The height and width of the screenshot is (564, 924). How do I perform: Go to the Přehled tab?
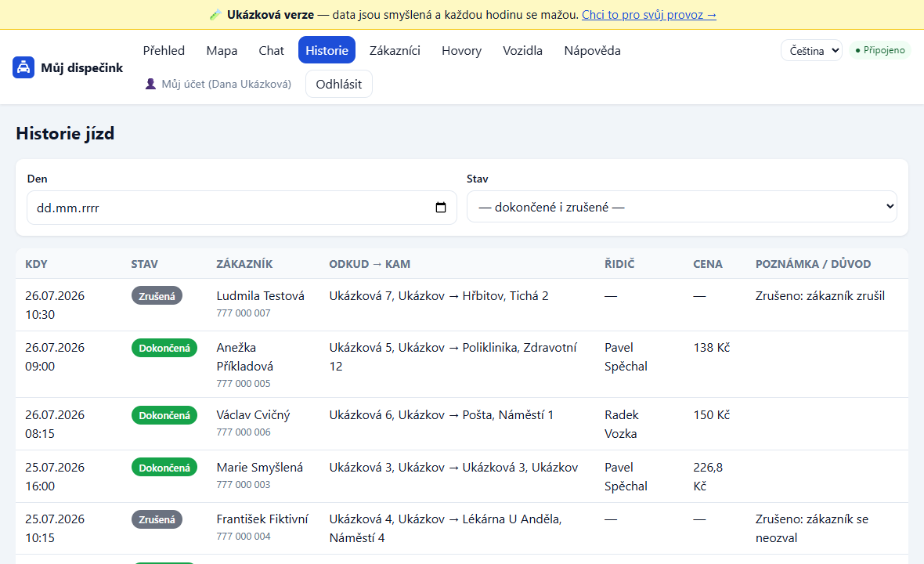click(x=164, y=51)
